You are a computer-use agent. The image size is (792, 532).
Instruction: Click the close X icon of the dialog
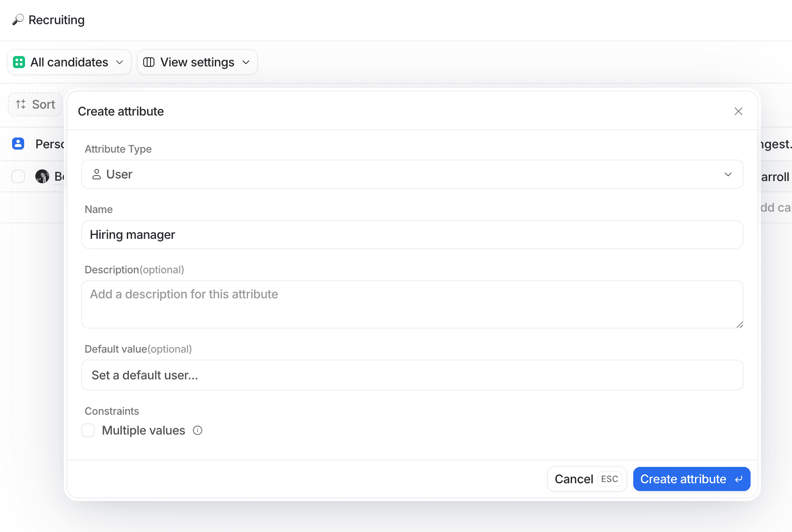pyautogui.click(x=738, y=111)
